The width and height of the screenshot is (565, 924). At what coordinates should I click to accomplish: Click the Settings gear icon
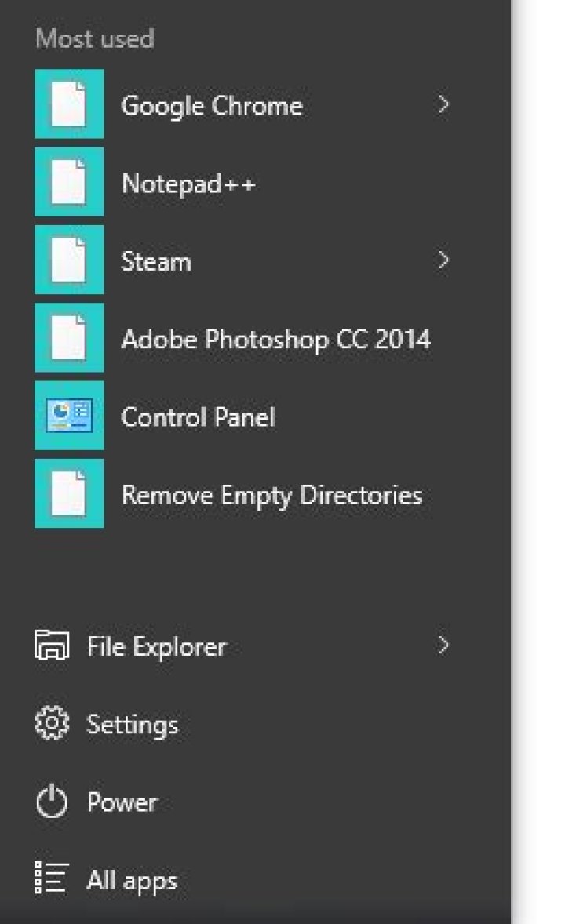tap(52, 723)
